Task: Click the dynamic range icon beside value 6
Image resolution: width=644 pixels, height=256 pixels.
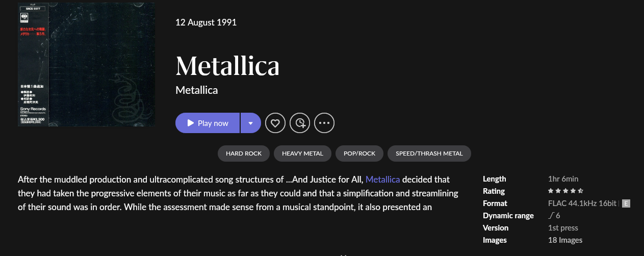Action: 551,216
